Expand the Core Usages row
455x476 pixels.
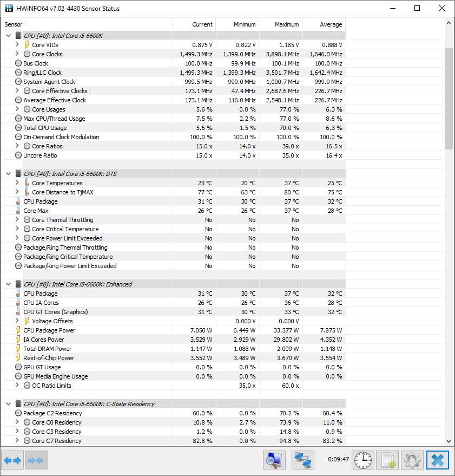point(17,109)
